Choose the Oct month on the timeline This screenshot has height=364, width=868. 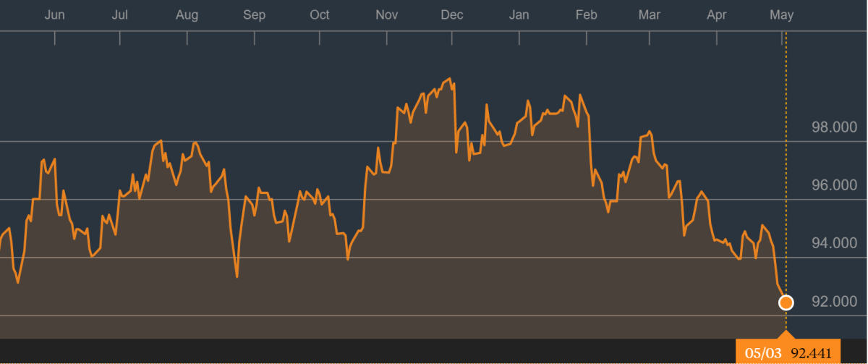pos(319,15)
